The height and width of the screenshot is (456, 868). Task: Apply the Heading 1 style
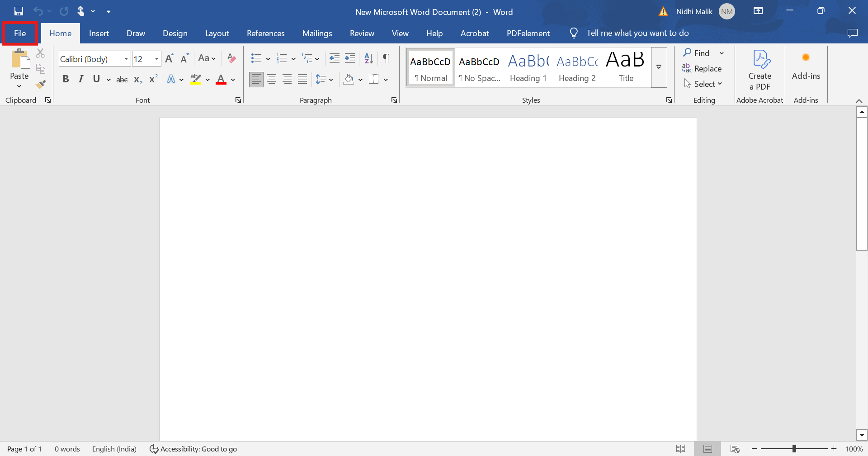(x=528, y=68)
